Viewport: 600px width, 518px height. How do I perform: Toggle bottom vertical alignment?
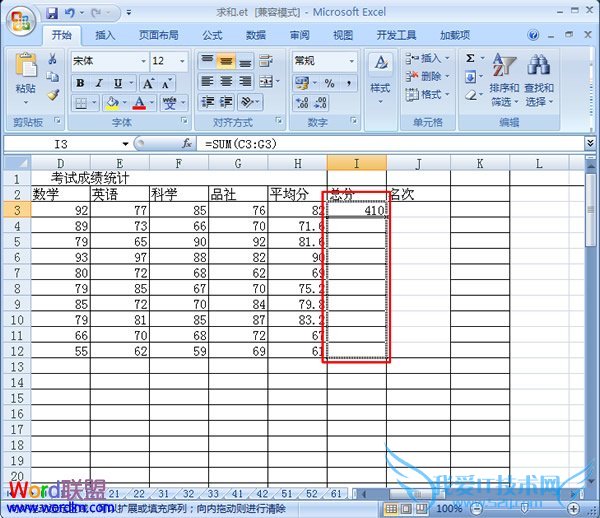(245, 61)
